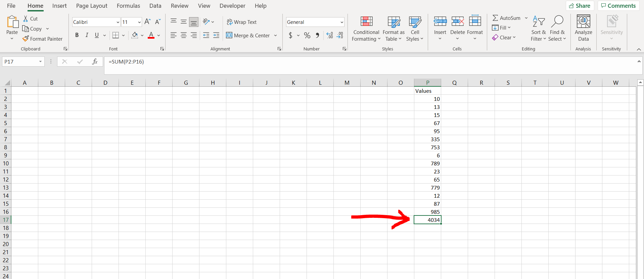
Task: Decrease font size with smaller A
Action: pyautogui.click(x=158, y=22)
